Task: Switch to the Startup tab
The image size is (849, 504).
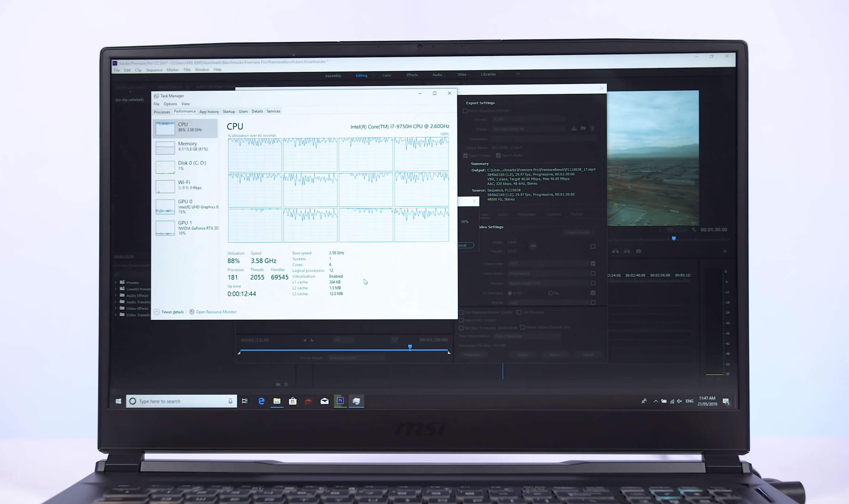Action: (229, 111)
